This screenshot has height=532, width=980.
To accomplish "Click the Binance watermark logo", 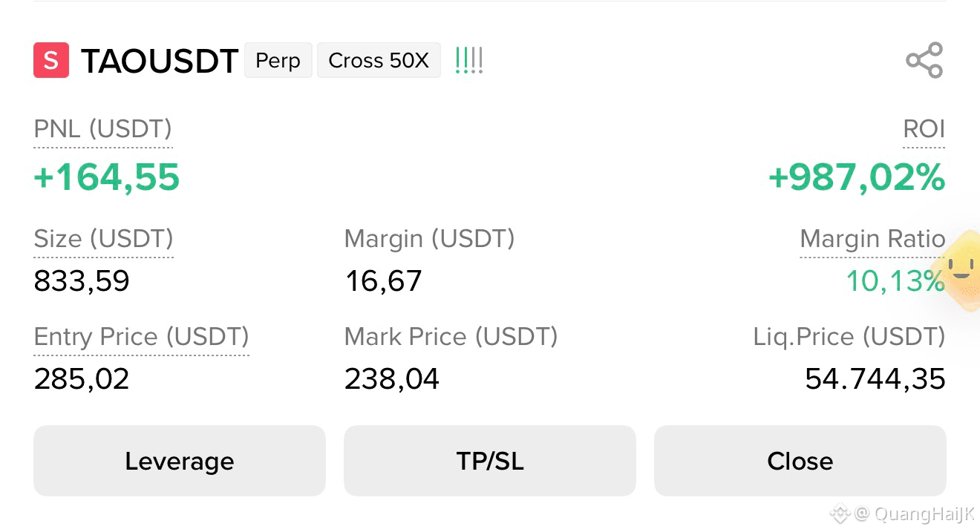I will (x=840, y=513).
